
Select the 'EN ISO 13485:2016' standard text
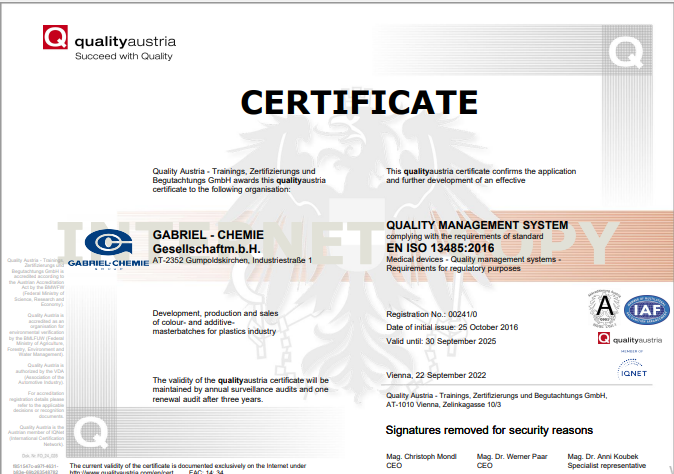[x=440, y=248]
